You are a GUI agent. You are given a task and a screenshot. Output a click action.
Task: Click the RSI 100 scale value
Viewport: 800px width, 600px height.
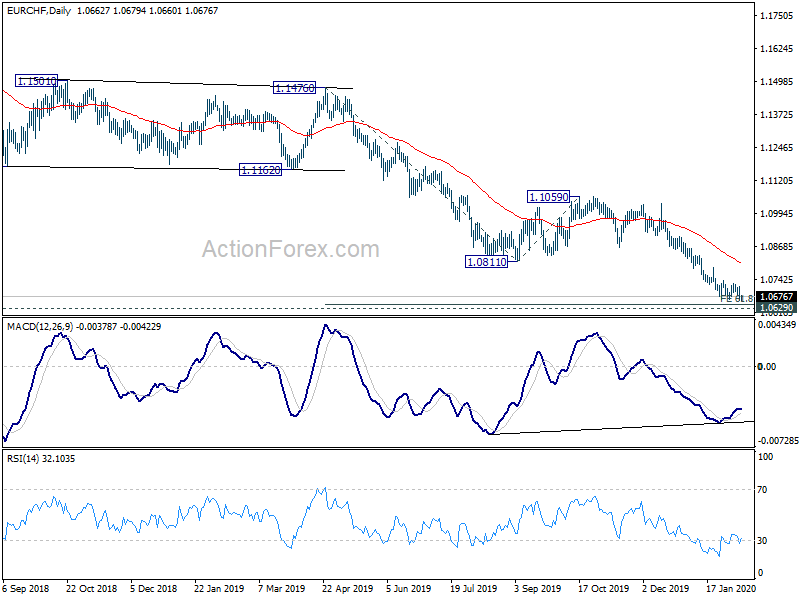pos(765,457)
